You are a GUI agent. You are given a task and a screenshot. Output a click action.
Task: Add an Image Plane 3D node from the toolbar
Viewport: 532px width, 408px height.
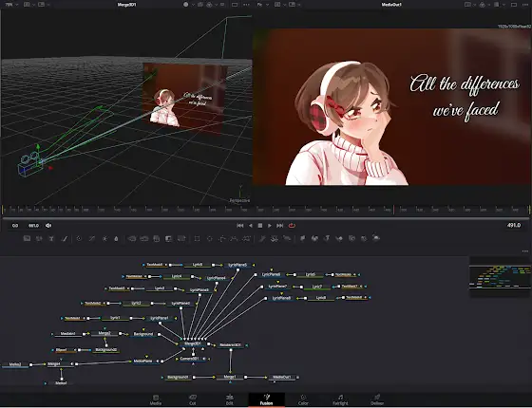click(302, 238)
